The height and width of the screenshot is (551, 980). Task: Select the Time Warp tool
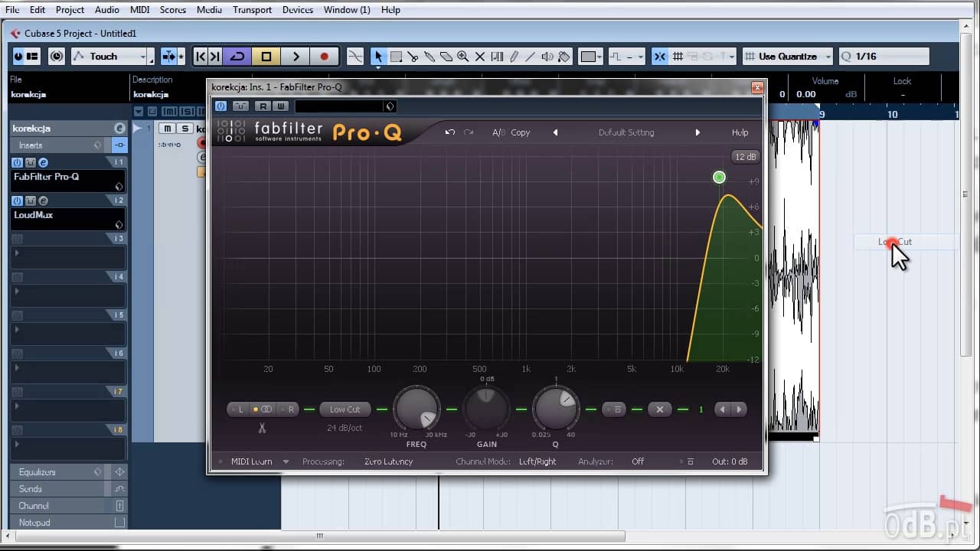click(497, 57)
